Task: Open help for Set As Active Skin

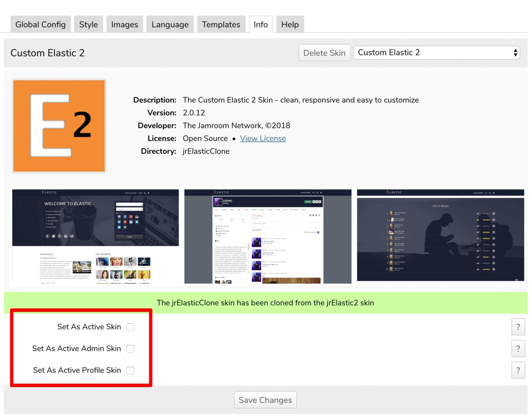Action: click(x=518, y=327)
